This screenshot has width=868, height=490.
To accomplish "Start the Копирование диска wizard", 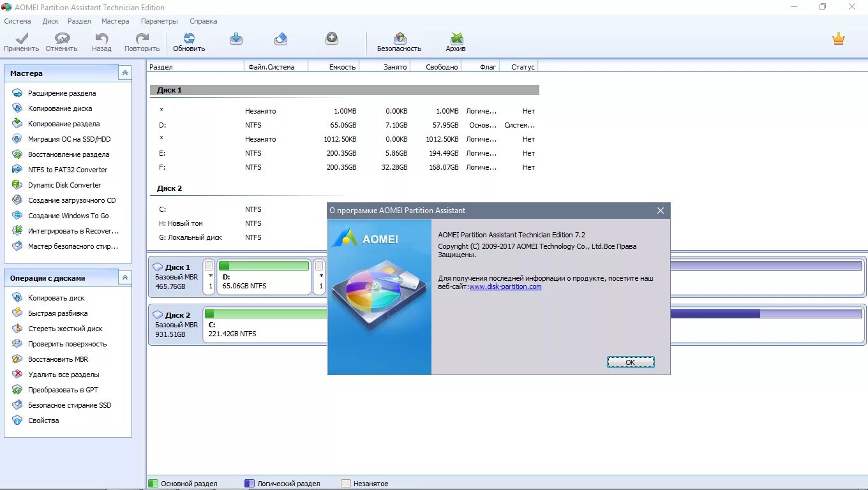I will pos(60,108).
